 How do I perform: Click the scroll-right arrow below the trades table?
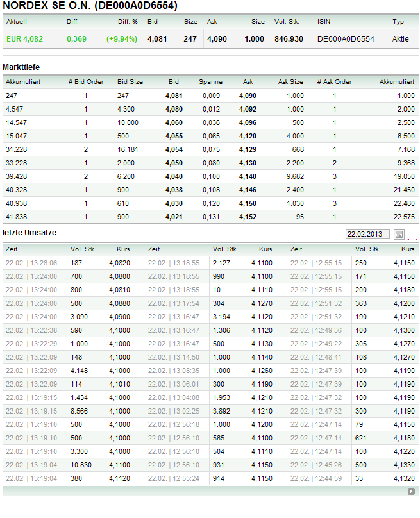point(411,491)
